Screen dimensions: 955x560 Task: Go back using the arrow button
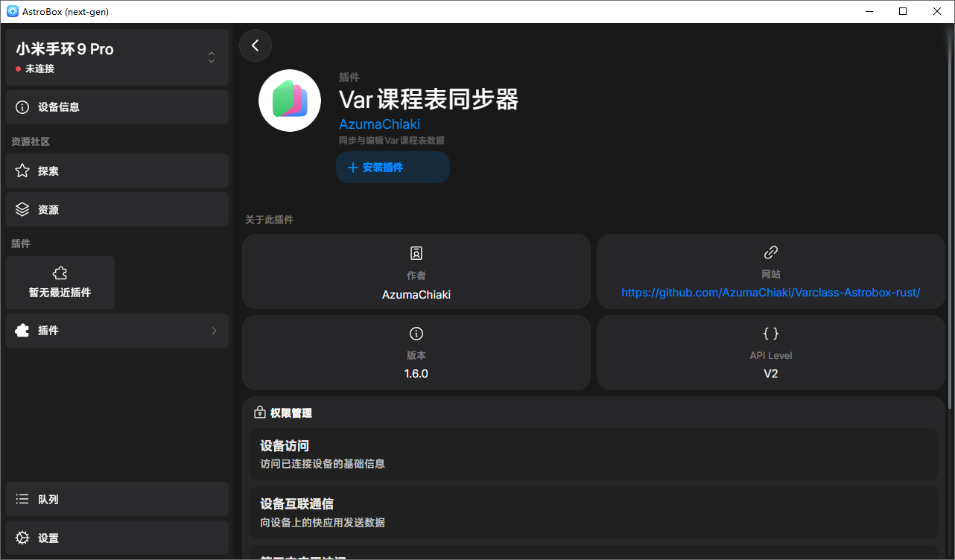click(256, 45)
